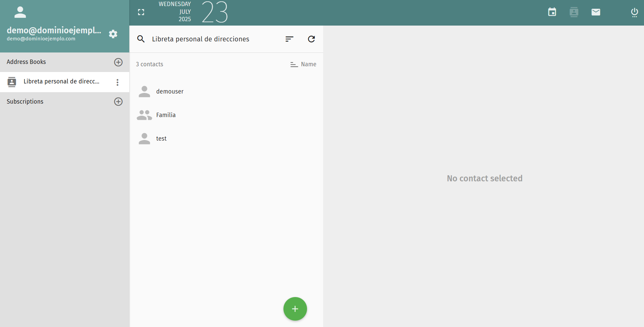Open options menu for Libreta personal address book
The width and height of the screenshot is (644, 327).
(117, 82)
